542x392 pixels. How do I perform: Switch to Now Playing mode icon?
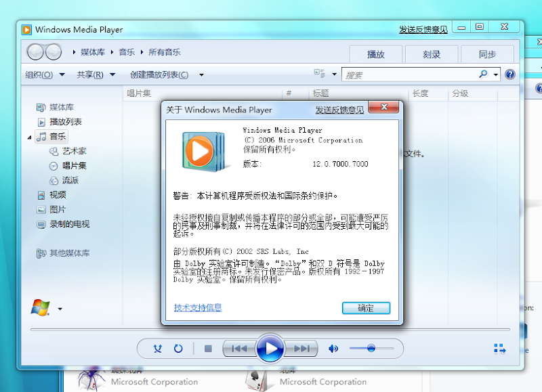point(499,349)
